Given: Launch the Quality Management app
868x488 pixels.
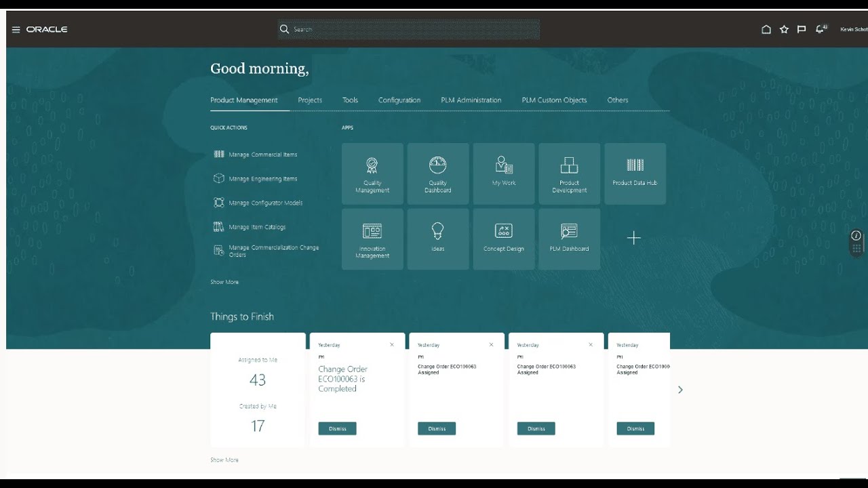Looking at the screenshot, I should point(372,174).
